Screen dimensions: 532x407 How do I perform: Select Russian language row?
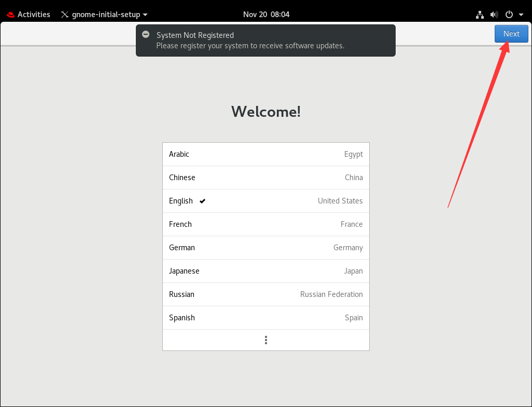click(265, 294)
